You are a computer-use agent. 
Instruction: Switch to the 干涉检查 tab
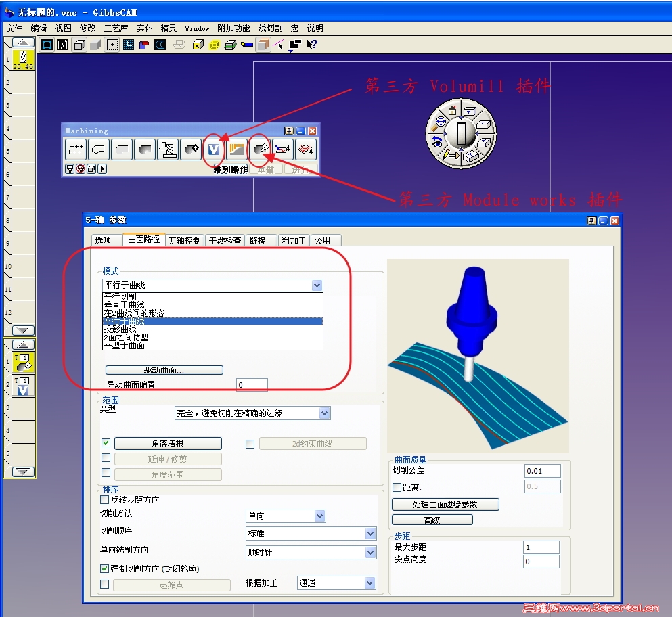click(225, 240)
